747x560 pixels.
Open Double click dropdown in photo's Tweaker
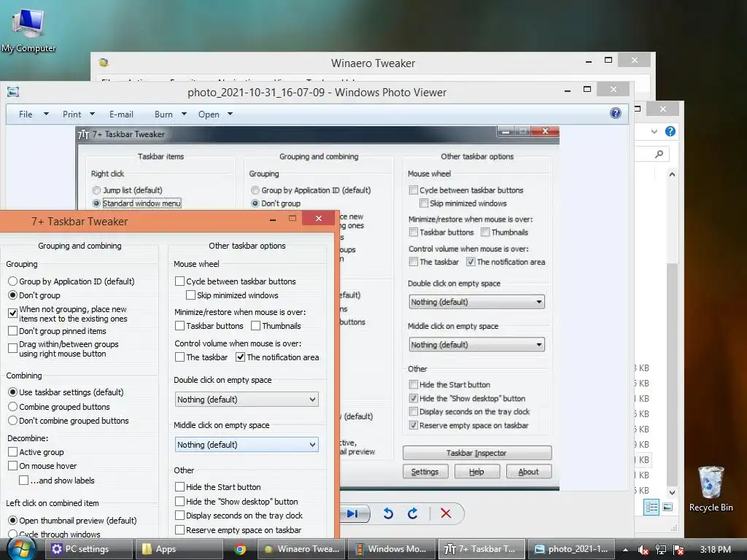point(476,302)
